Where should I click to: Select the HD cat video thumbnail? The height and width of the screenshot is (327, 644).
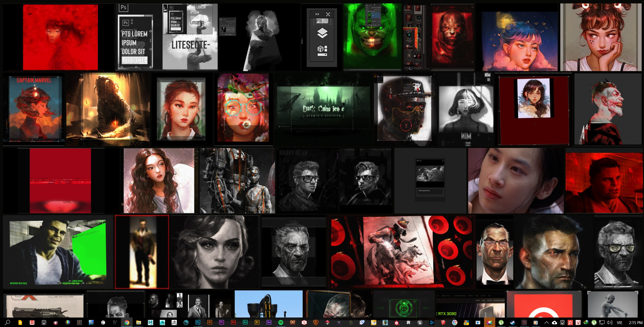[430, 181]
